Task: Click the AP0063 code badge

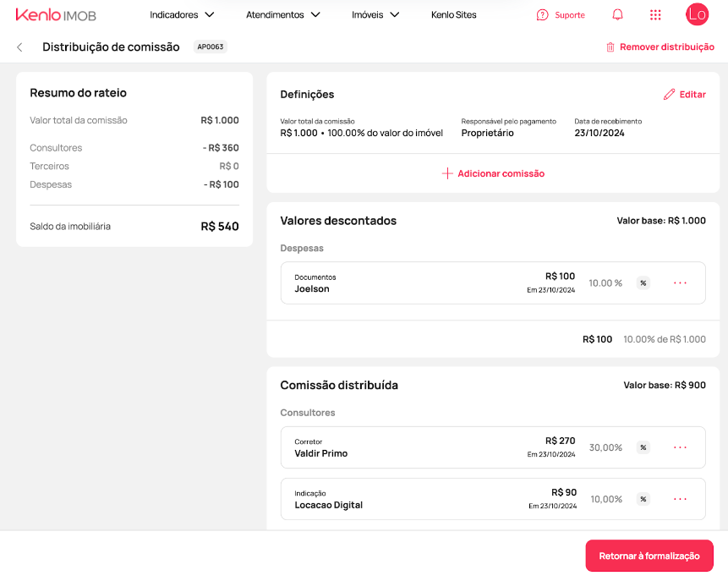Action: point(211,47)
